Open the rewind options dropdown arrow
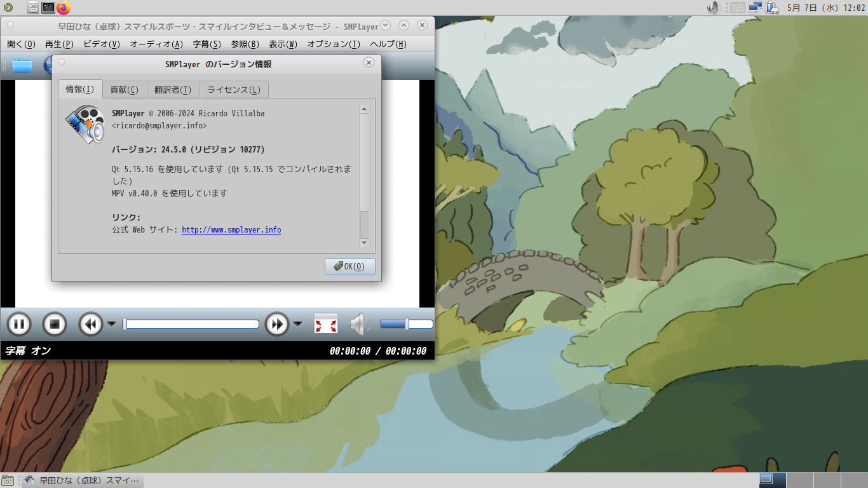Image resolution: width=868 pixels, height=488 pixels. tap(111, 324)
